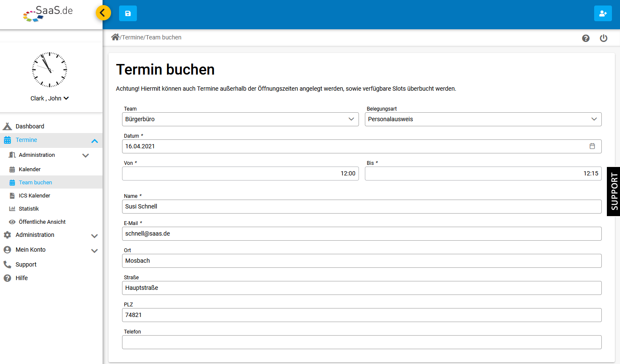The height and width of the screenshot is (364, 620).
Task: Expand the main Administration chevron
Action: pyautogui.click(x=95, y=236)
